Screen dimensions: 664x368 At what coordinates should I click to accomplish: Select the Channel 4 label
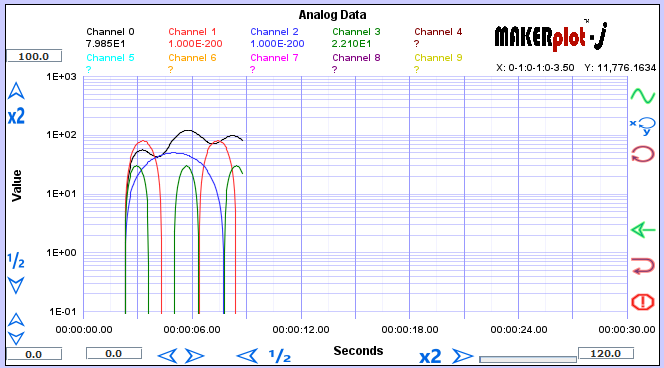pos(438,32)
